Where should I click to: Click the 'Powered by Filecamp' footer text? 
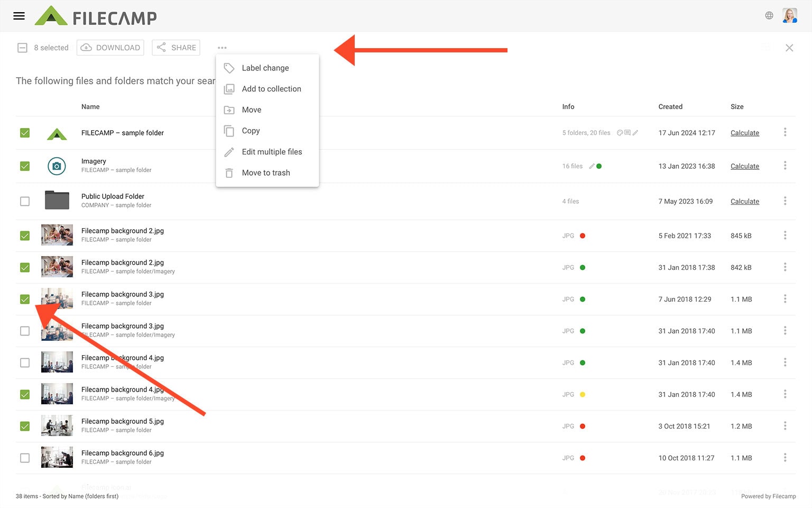(x=768, y=496)
